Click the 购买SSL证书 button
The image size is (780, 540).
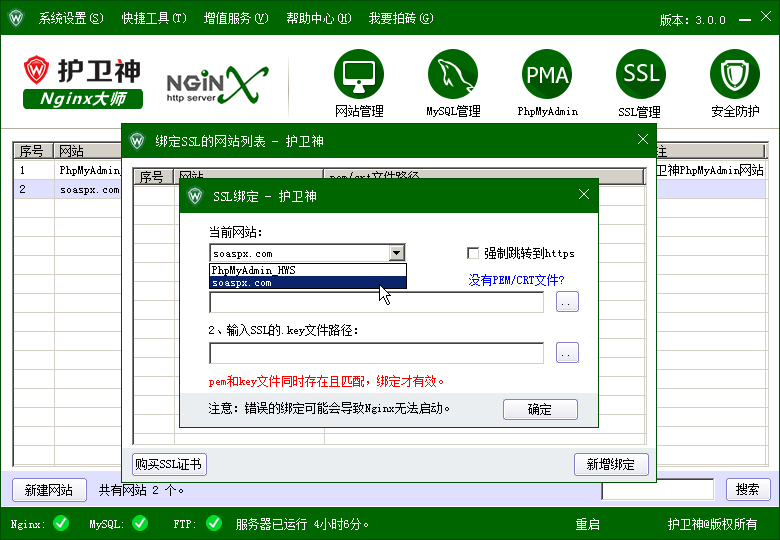(x=169, y=464)
